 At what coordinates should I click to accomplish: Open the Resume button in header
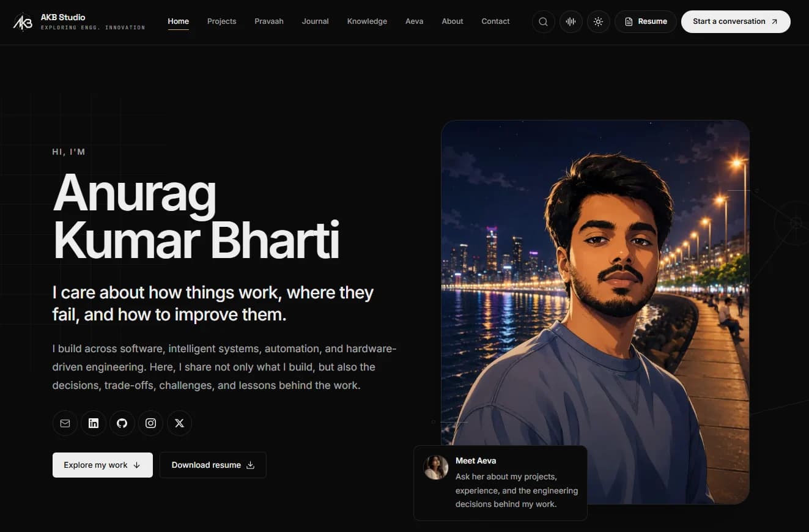[x=645, y=21]
